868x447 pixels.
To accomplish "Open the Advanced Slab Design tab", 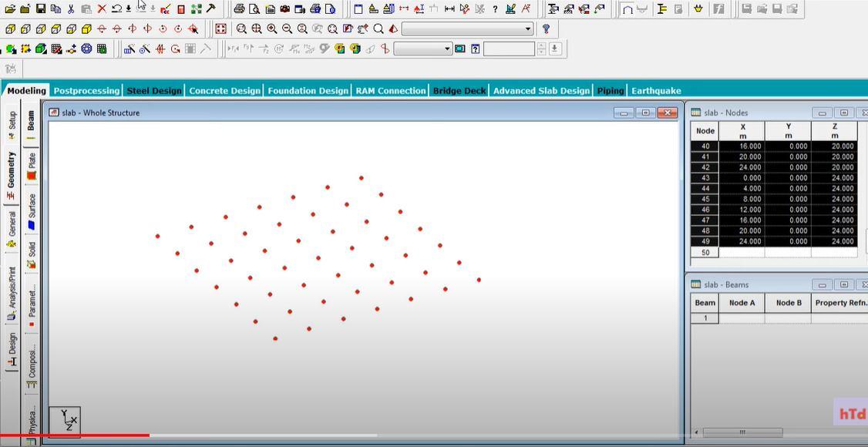I will point(541,91).
